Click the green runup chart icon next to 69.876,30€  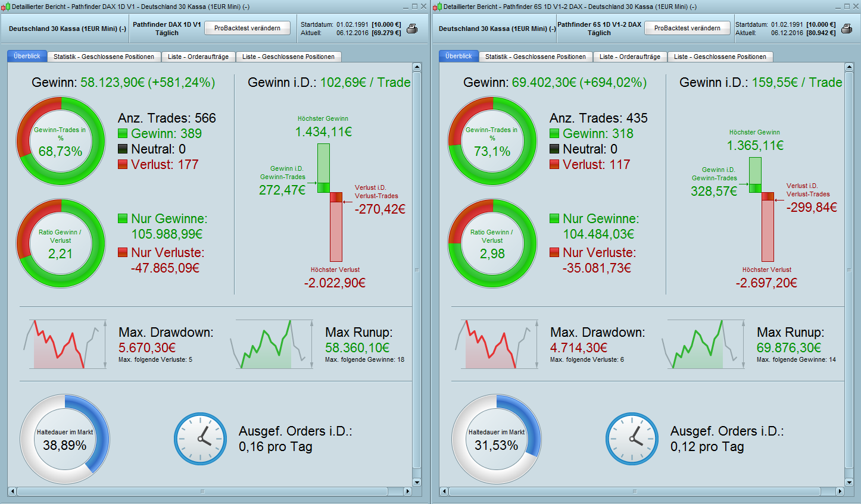point(704,344)
